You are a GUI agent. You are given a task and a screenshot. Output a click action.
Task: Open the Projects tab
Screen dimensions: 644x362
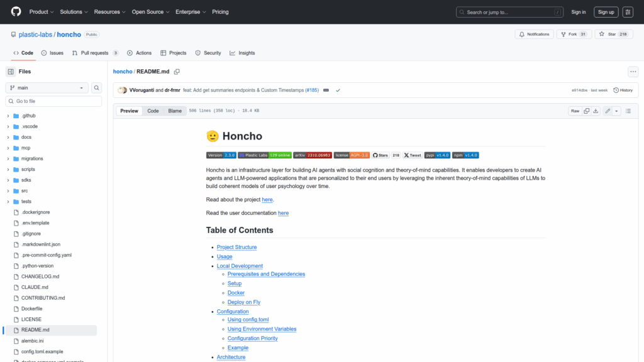pos(174,53)
